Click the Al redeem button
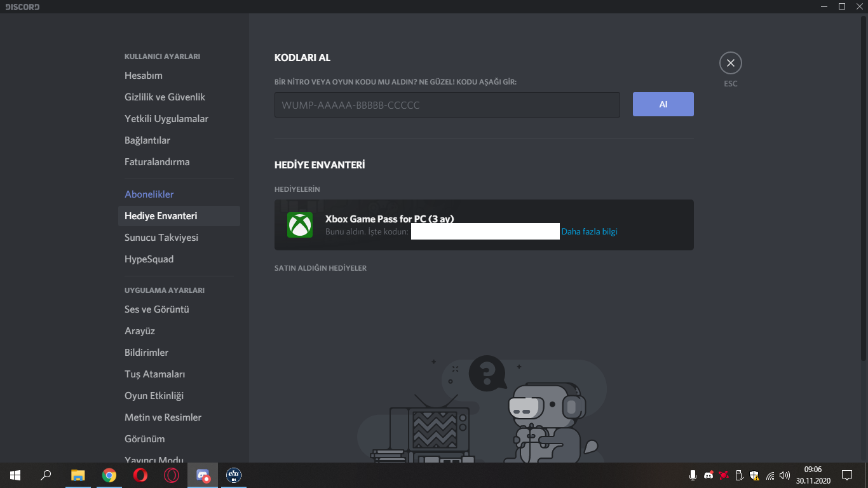This screenshot has height=488, width=868. [x=663, y=104]
